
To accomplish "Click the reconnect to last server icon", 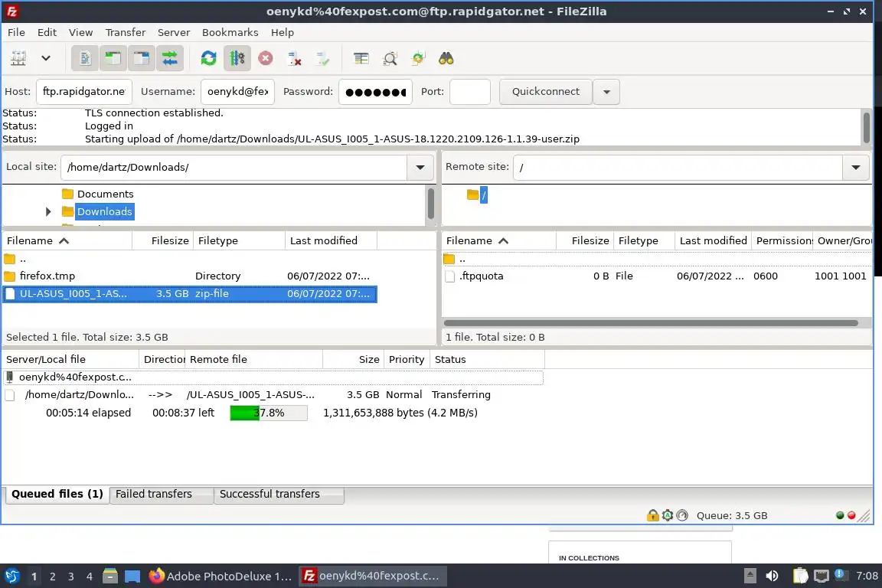I will click(x=322, y=58).
